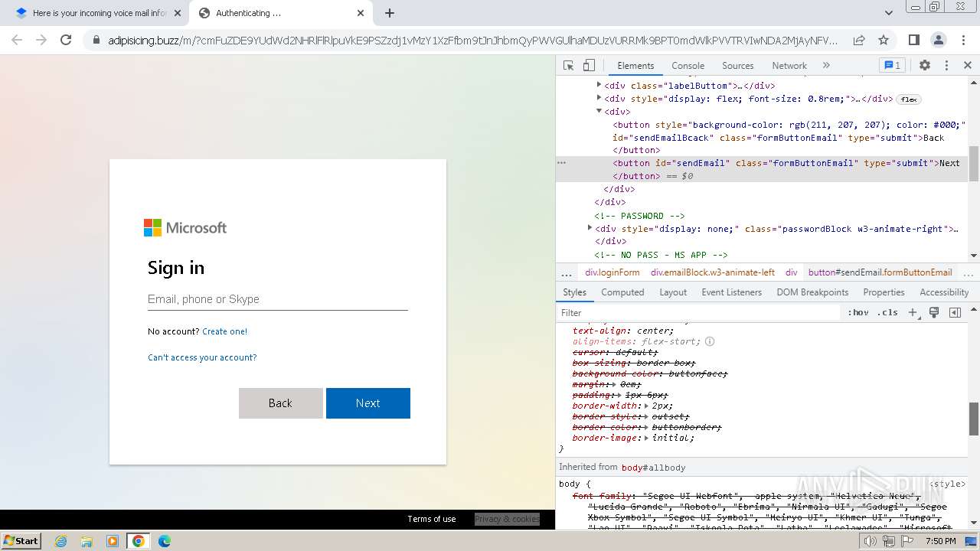Open the DOM Breakpoints pane
This screenshot has height=551, width=980.
coord(812,292)
